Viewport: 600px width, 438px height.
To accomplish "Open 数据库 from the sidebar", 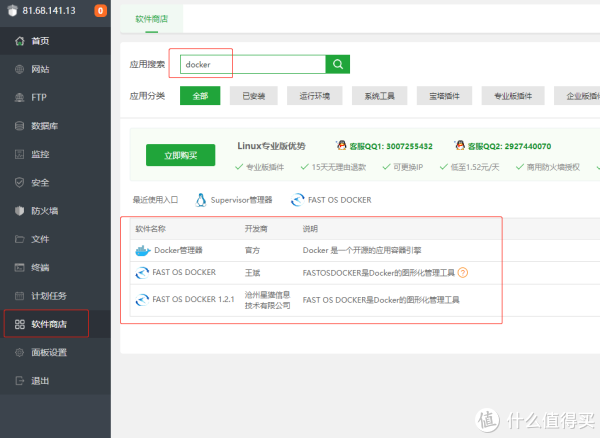I will pyautogui.click(x=43, y=126).
